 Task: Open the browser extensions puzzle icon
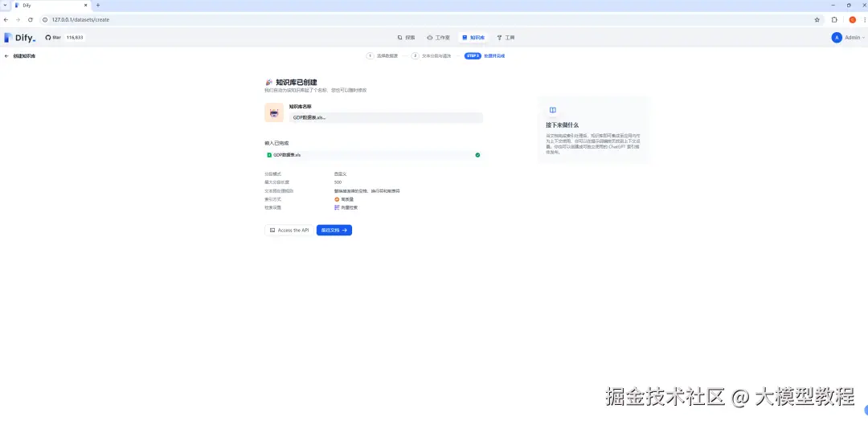(834, 19)
